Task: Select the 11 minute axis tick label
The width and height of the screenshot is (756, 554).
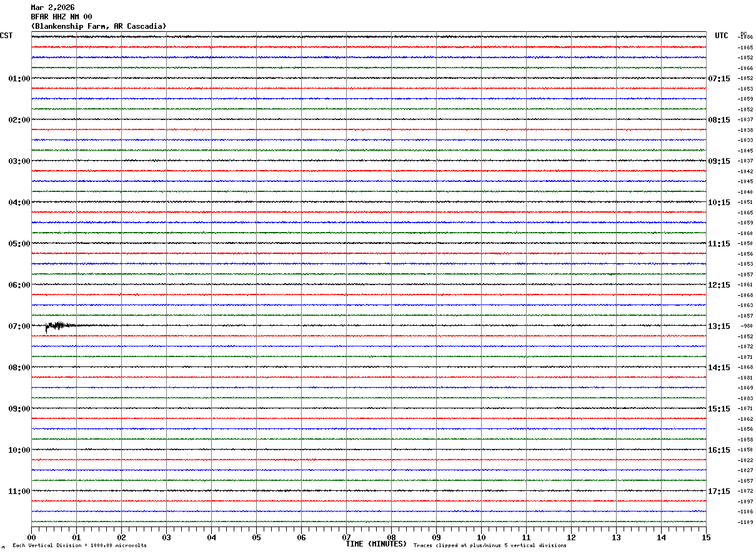Action: pyautogui.click(x=526, y=537)
